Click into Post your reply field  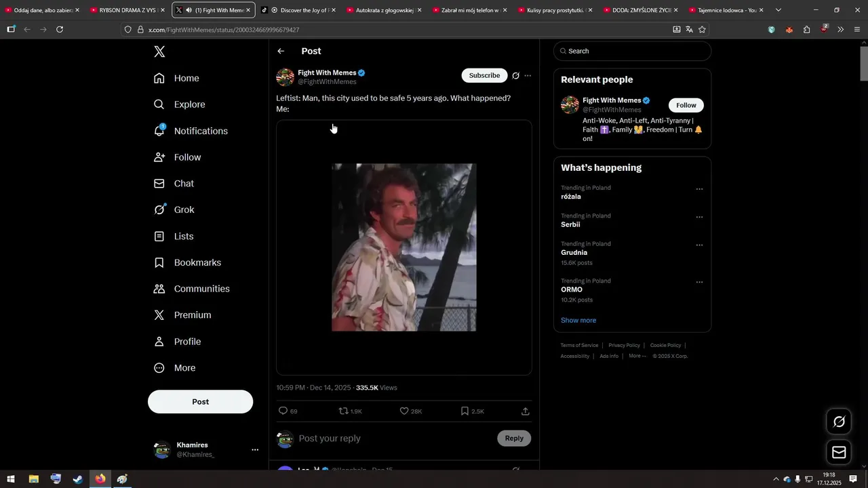(x=393, y=439)
